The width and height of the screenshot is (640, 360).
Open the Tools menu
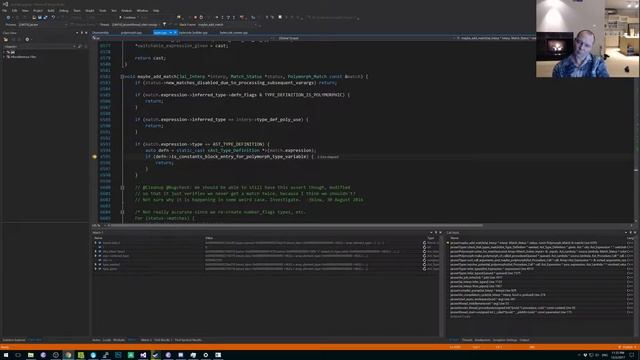pos(102,11)
